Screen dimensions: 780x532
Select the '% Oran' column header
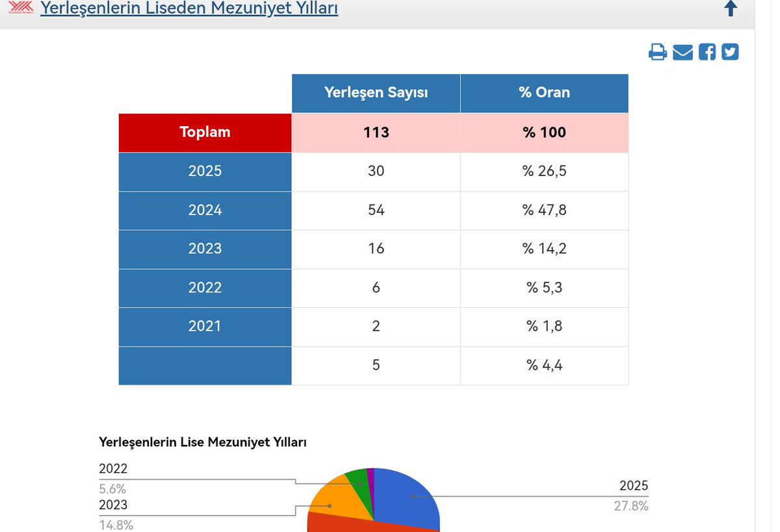click(x=545, y=93)
